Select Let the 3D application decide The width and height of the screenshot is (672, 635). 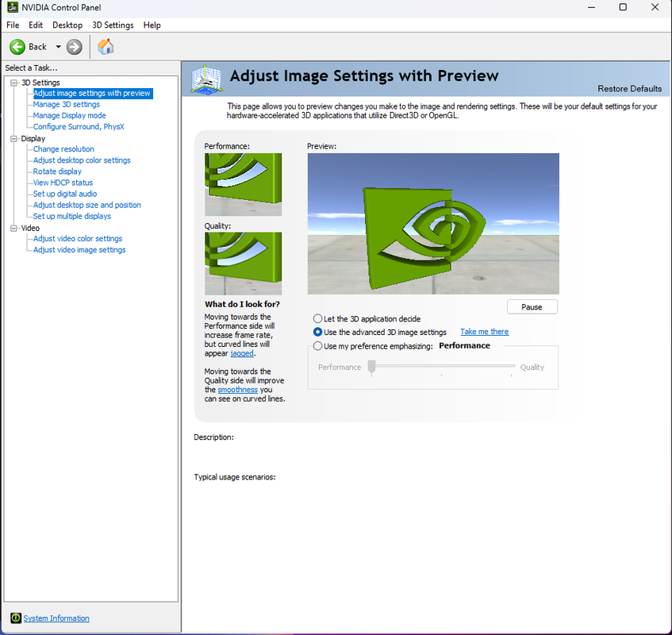(317, 318)
